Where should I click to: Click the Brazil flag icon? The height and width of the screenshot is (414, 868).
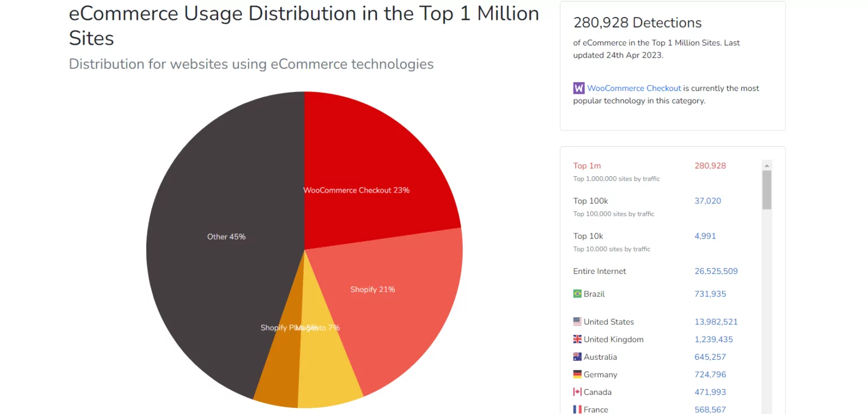pyautogui.click(x=577, y=293)
